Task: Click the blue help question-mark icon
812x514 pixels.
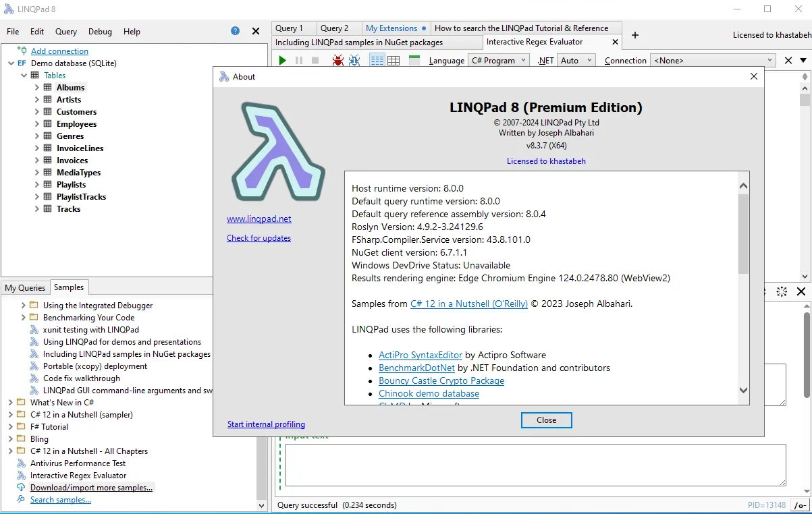Action: (235, 31)
